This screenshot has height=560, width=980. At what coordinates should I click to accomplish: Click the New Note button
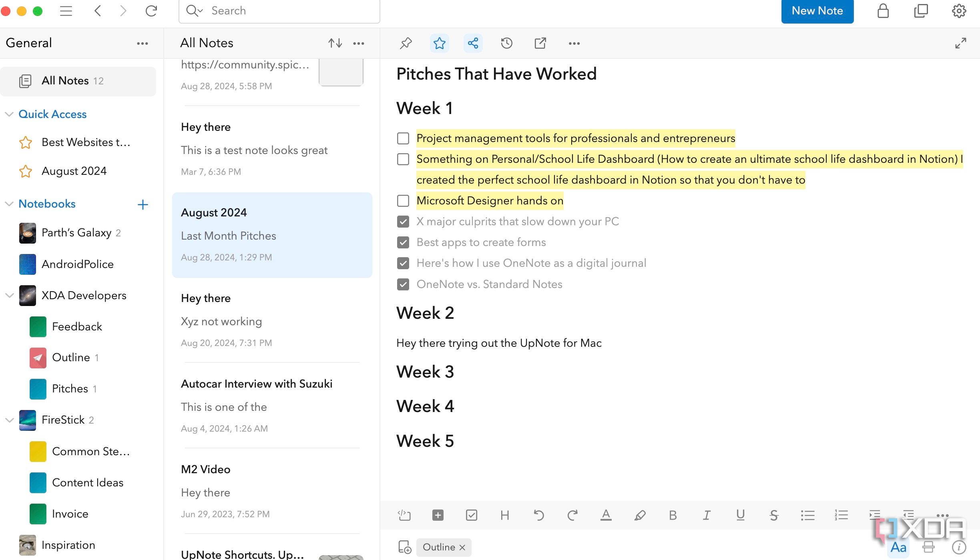coord(817,11)
